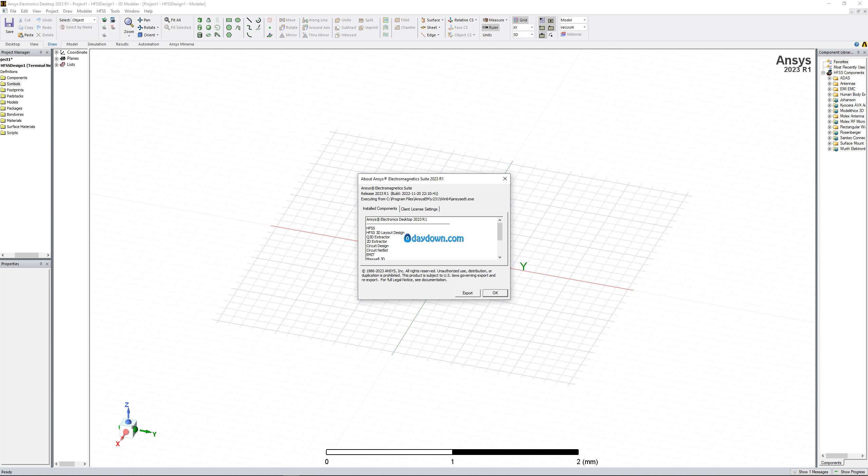The width and height of the screenshot is (868, 476).
Task: Switch to the Simulation ribbon tab
Action: click(97, 44)
